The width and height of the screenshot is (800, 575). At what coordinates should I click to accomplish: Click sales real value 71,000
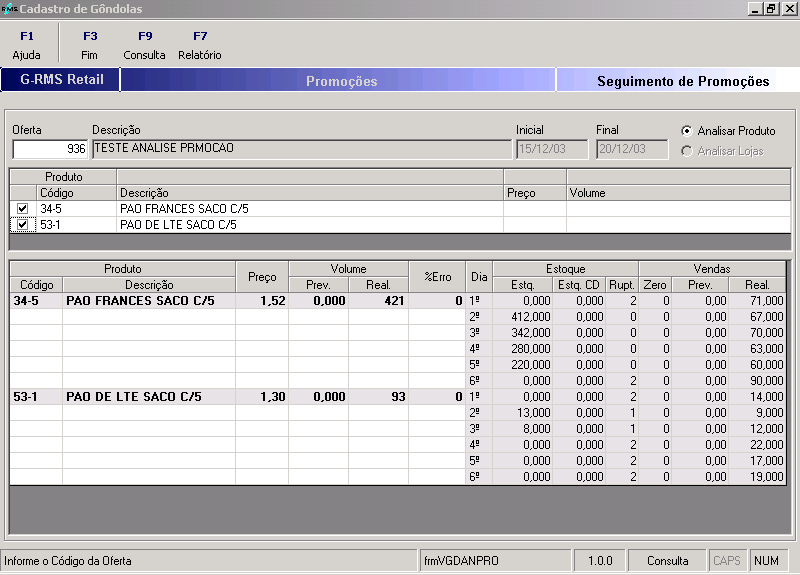757,301
